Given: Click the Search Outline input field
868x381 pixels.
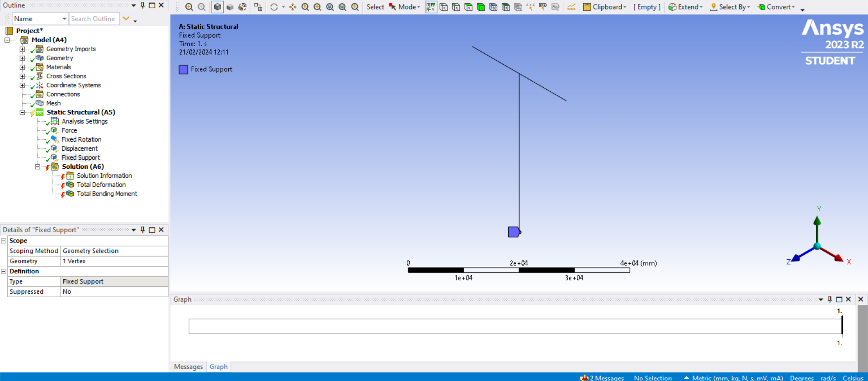Looking at the screenshot, I should click(94, 19).
